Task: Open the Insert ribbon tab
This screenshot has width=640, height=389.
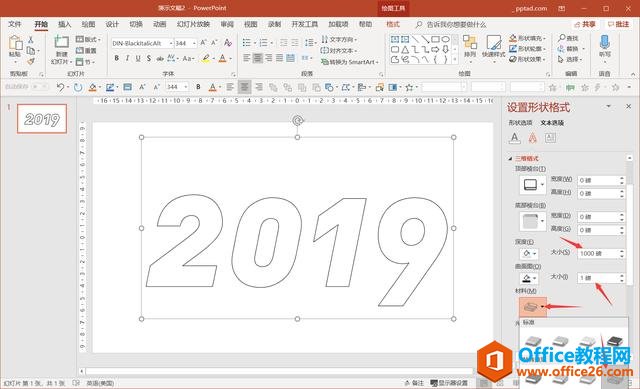Action: (x=64, y=24)
